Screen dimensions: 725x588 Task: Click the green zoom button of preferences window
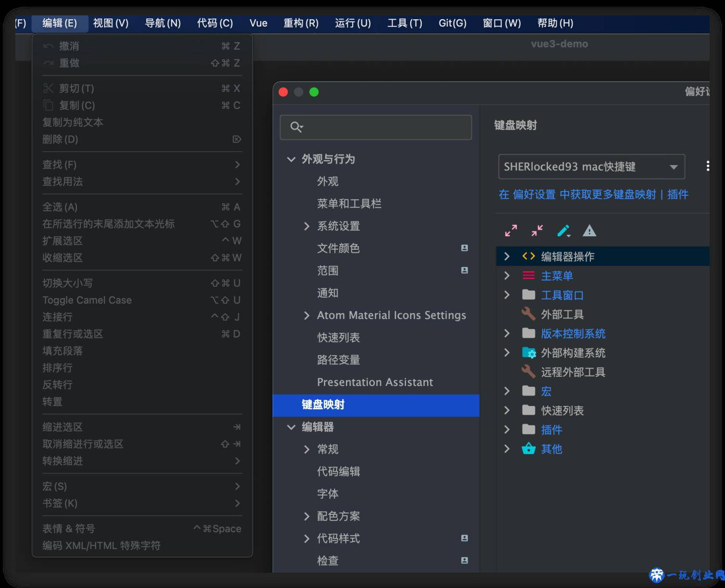pyautogui.click(x=314, y=92)
